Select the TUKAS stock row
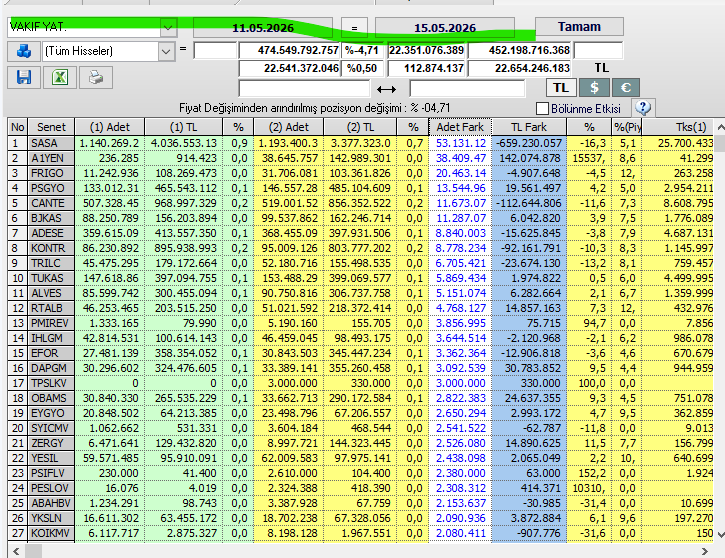Image resolution: width=725 pixels, height=558 pixels. point(361,278)
